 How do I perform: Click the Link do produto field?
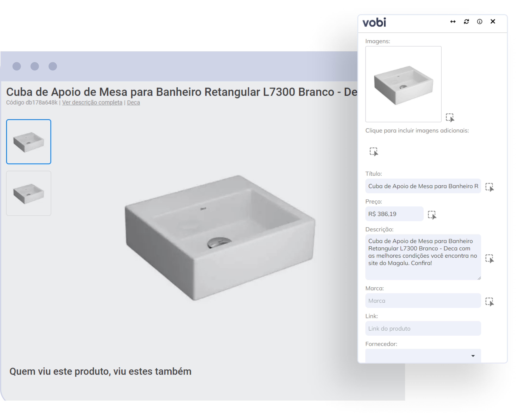pyautogui.click(x=423, y=328)
